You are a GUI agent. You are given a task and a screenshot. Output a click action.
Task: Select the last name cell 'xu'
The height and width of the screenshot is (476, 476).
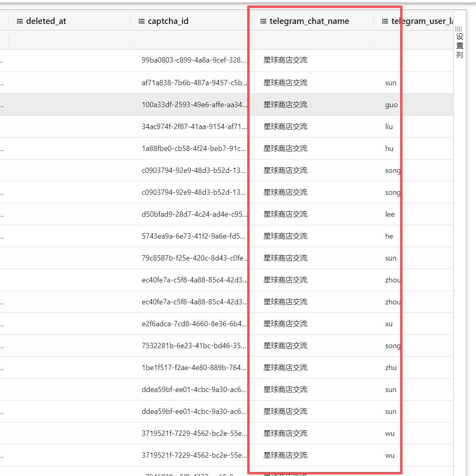coord(389,324)
